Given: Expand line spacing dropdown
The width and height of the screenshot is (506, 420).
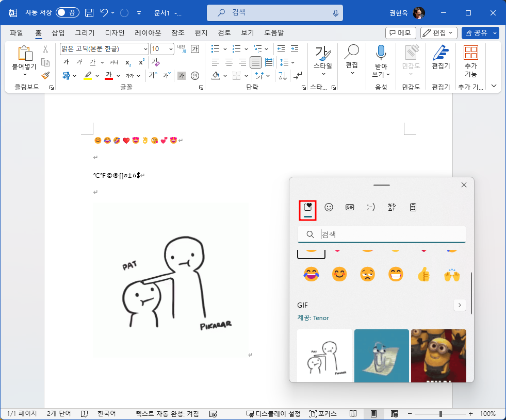Looking at the screenshot, I should 292,62.
